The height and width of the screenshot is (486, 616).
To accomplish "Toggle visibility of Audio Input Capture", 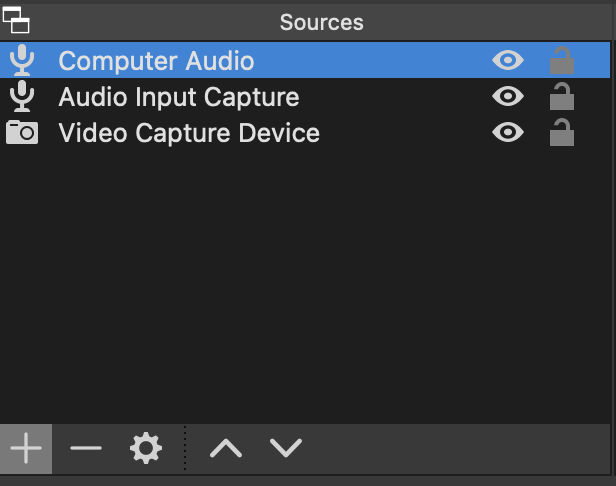I will pyautogui.click(x=508, y=96).
